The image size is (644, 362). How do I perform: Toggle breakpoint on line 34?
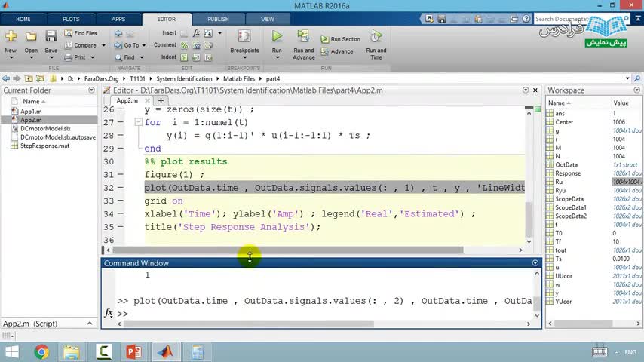(121, 213)
